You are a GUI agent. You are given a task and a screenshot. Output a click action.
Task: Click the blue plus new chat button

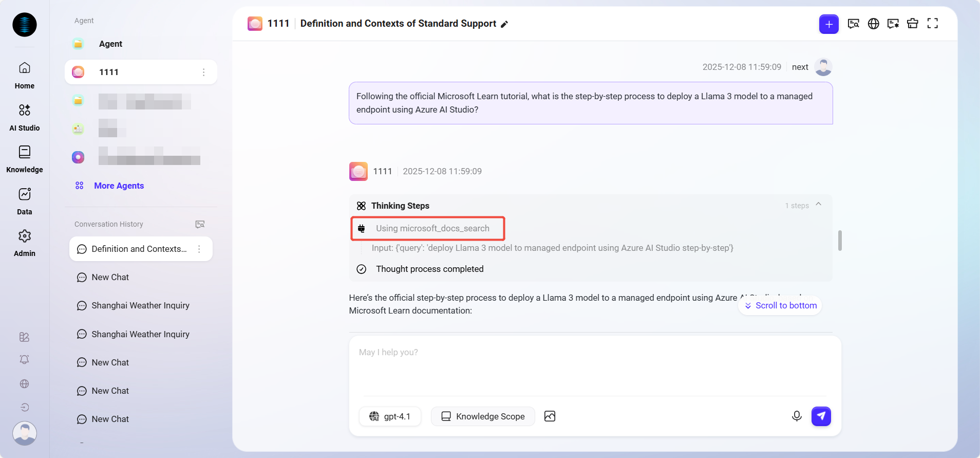pos(828,24)
